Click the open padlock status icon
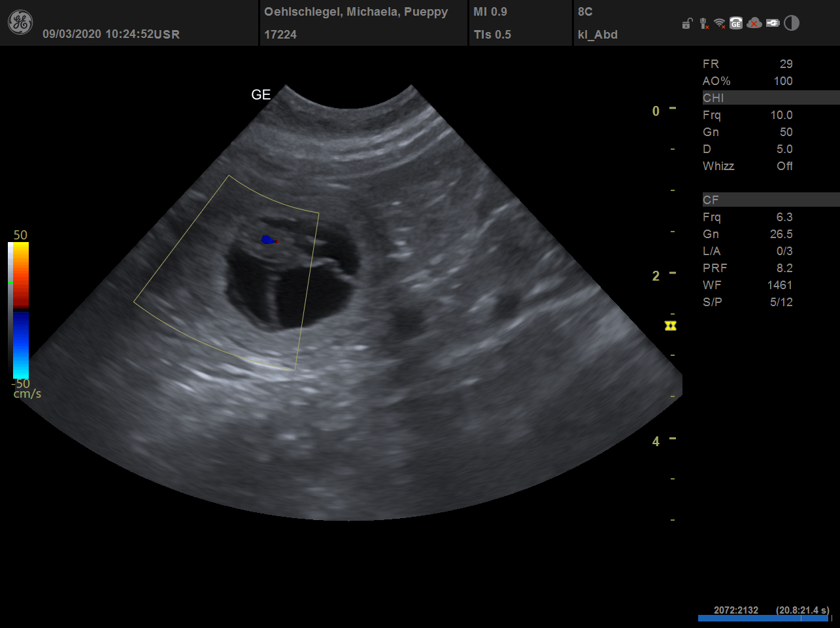 coord(686,24)
